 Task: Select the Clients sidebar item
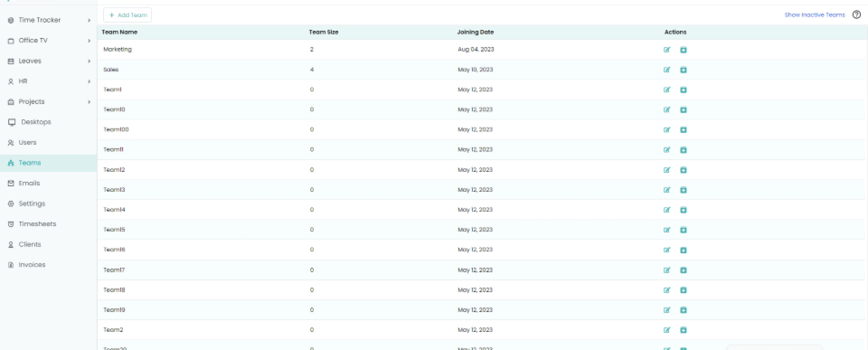(x=30, y=244)
